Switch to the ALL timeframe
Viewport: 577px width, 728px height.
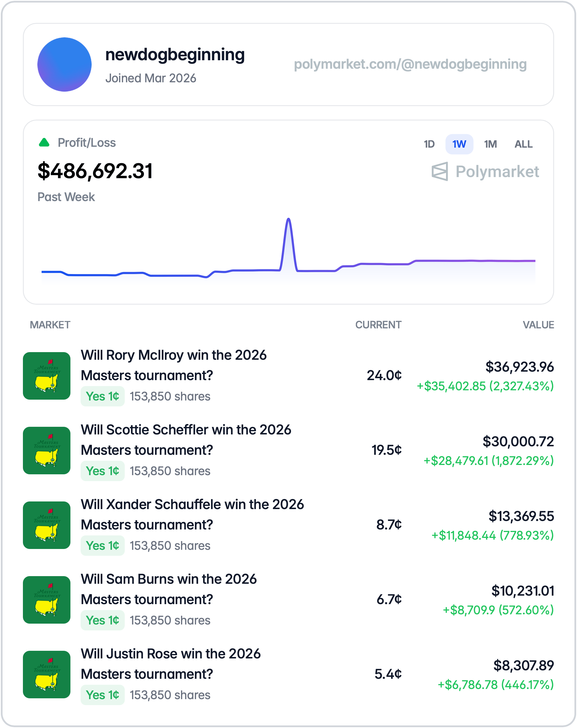[x=523, y=144]
